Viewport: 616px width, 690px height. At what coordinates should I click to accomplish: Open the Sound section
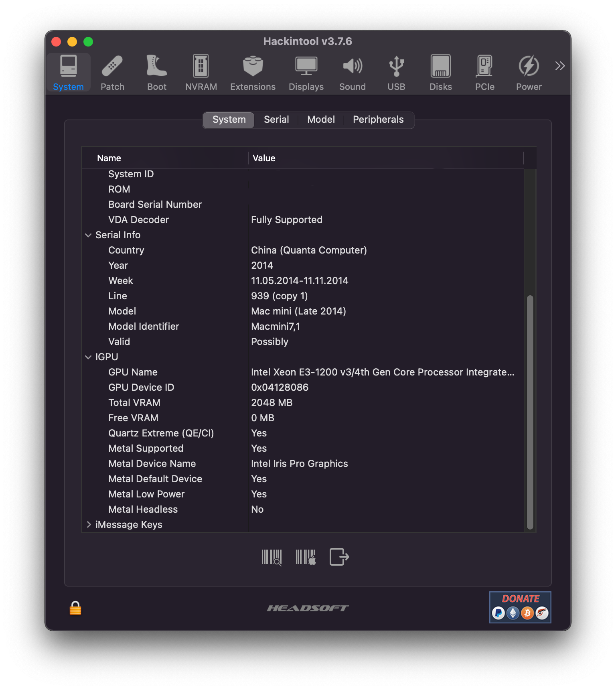coord(353,73)
